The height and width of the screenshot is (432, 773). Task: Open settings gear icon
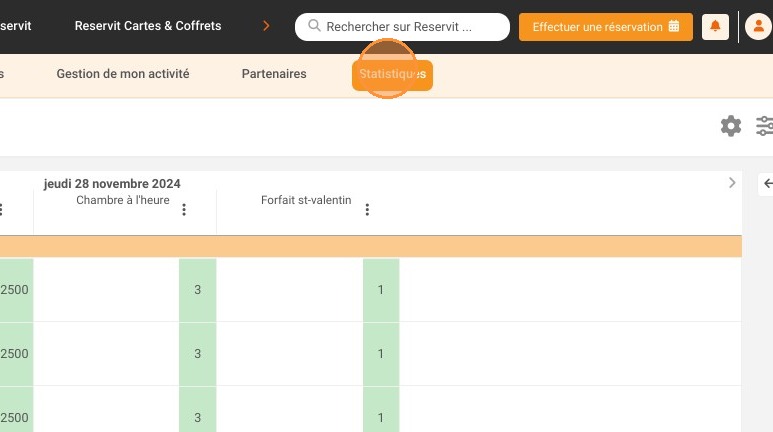[x=731, y=126]
